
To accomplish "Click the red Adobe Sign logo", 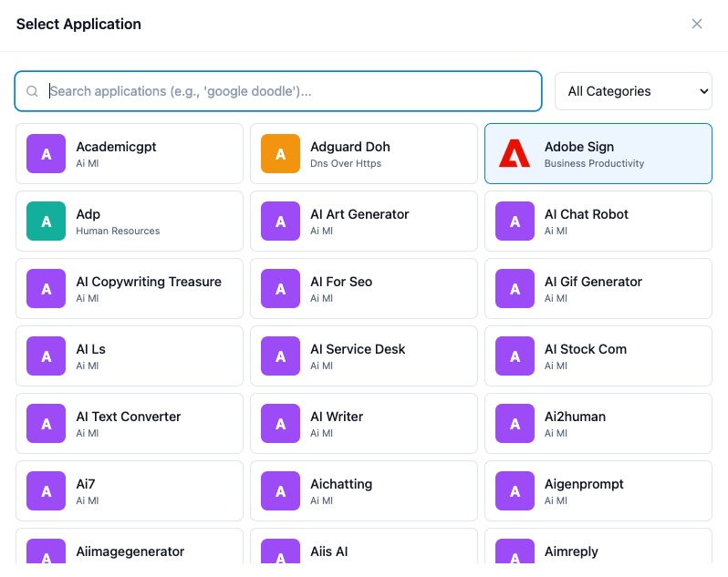I will coord(515,153).
